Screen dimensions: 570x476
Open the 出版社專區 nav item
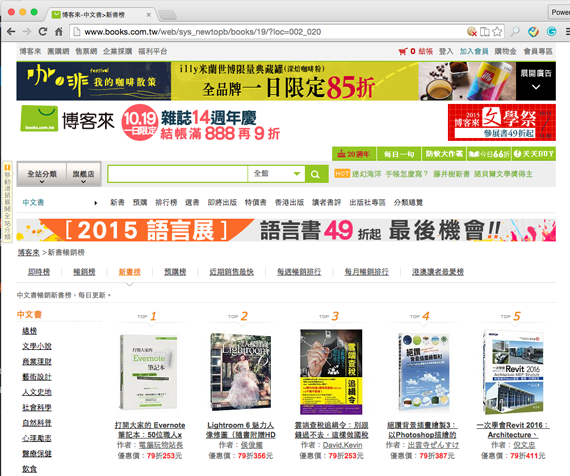coord(367,203)
